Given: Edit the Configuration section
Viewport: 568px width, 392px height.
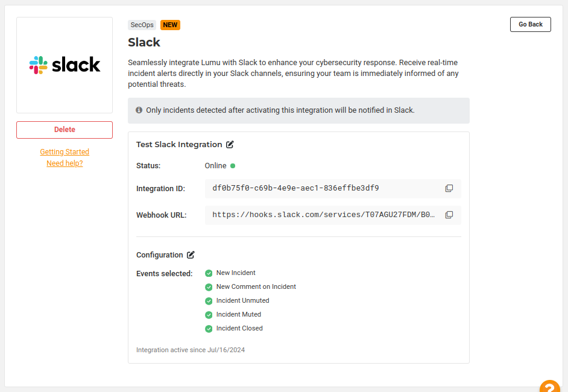Looking at the screenshot, I should coord(191,255).
